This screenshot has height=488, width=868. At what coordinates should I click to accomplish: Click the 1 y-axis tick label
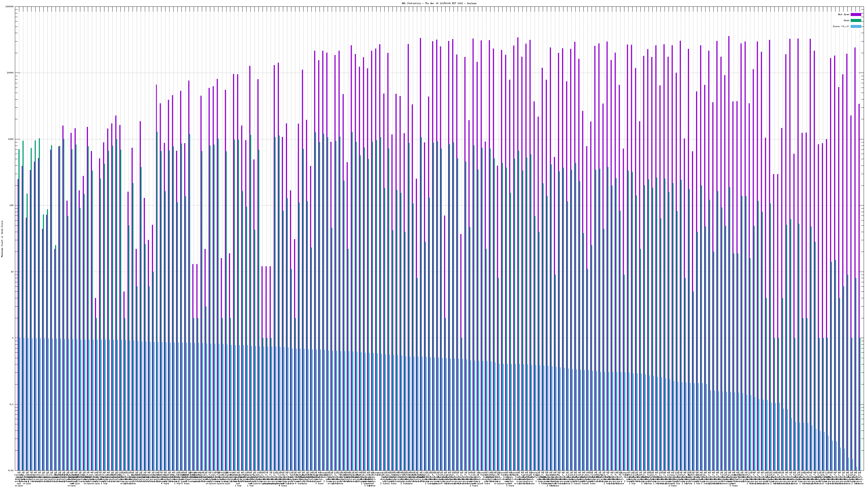click(13, 338)
